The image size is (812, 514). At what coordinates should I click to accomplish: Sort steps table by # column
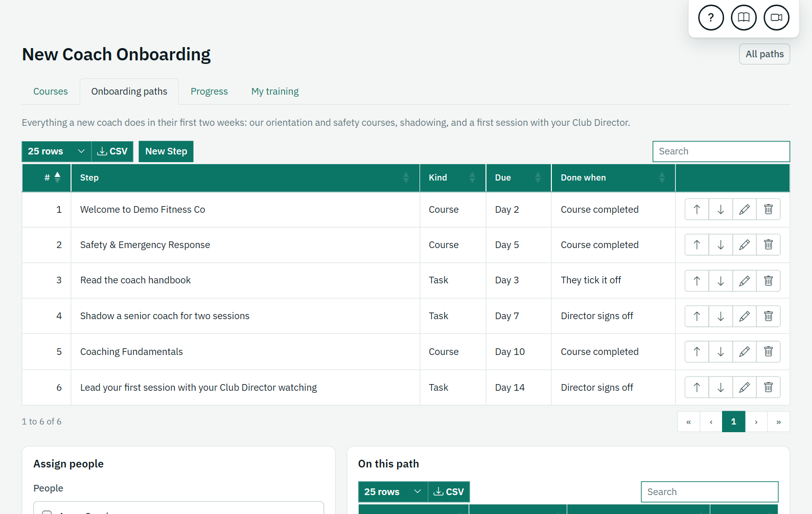[47, 177]
